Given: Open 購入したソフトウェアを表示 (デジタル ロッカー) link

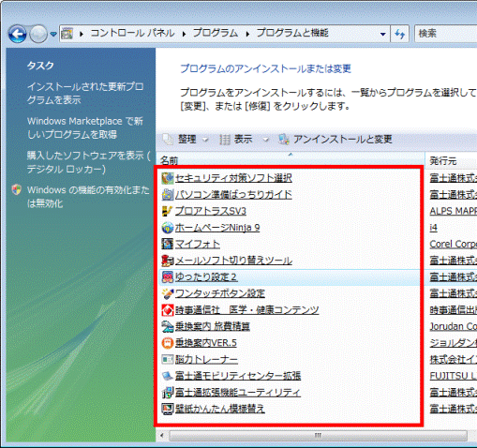Looking at the screenshot, I should point(89,162).
